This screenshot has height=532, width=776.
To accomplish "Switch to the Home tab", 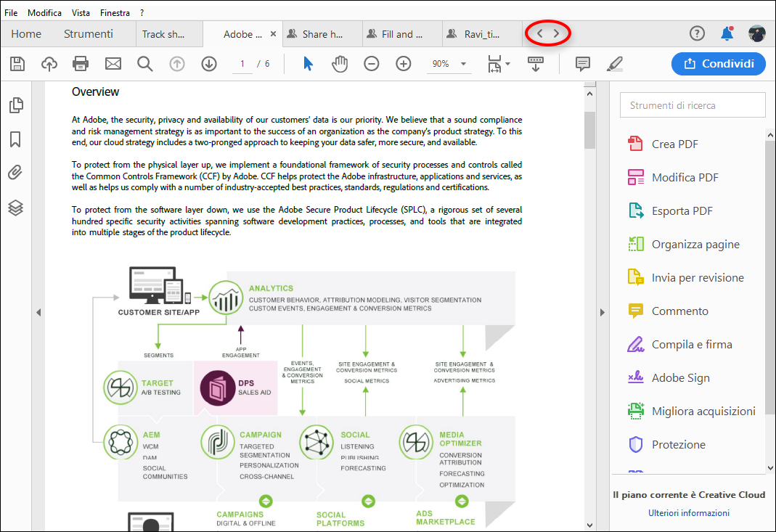I will point(26,34).
